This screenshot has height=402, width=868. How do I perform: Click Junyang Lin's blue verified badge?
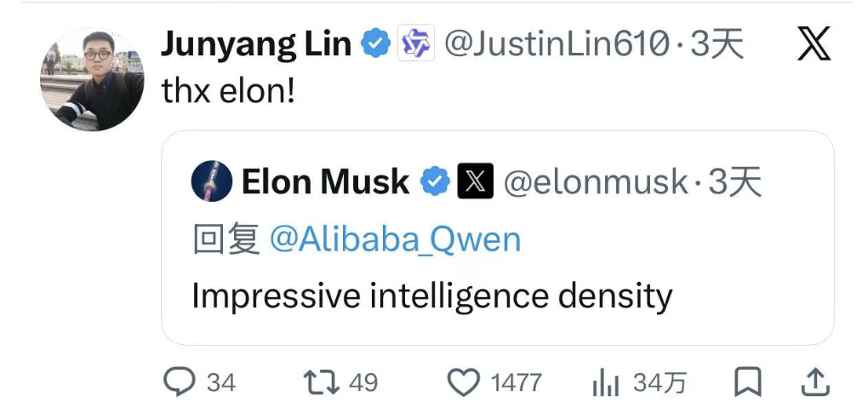(376, 44)
